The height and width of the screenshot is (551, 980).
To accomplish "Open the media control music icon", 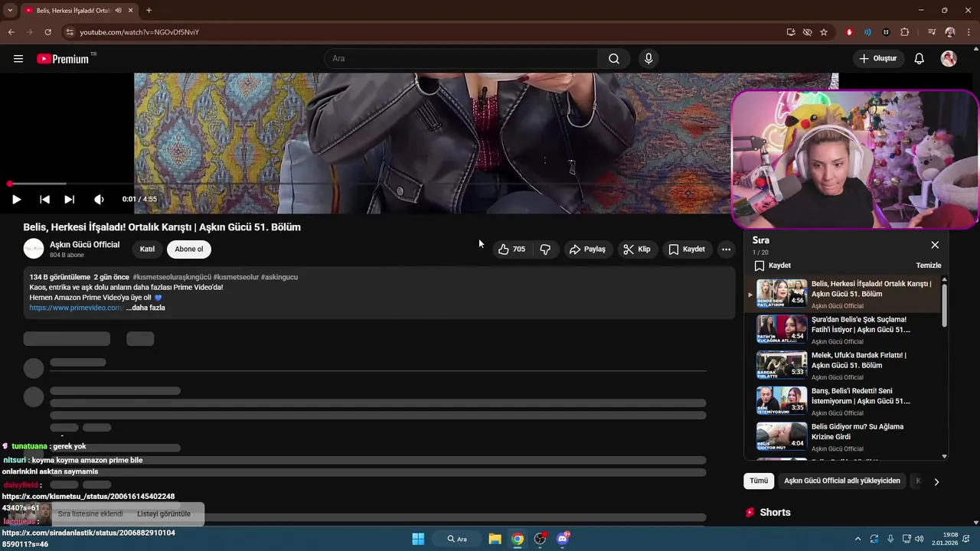I will (932, 32).
